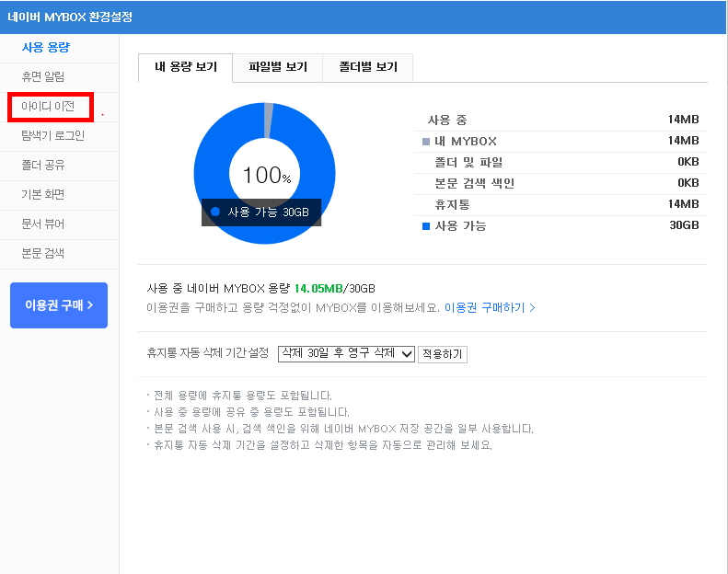Switch to the 내 용량 보기 tab

186,67
